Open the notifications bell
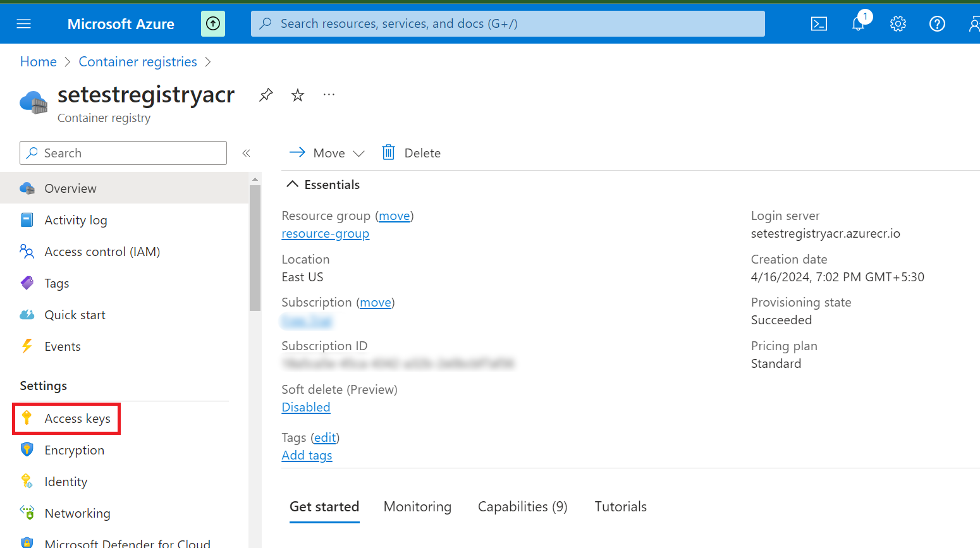Viewport: 980px width, 548px height. [x=858, y=24]
